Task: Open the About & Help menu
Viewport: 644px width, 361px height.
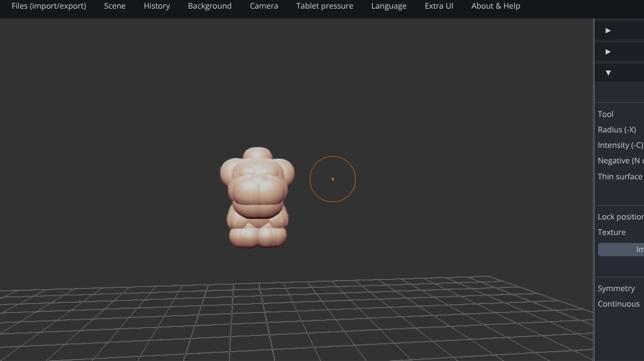Action: [x=495, y=6]
